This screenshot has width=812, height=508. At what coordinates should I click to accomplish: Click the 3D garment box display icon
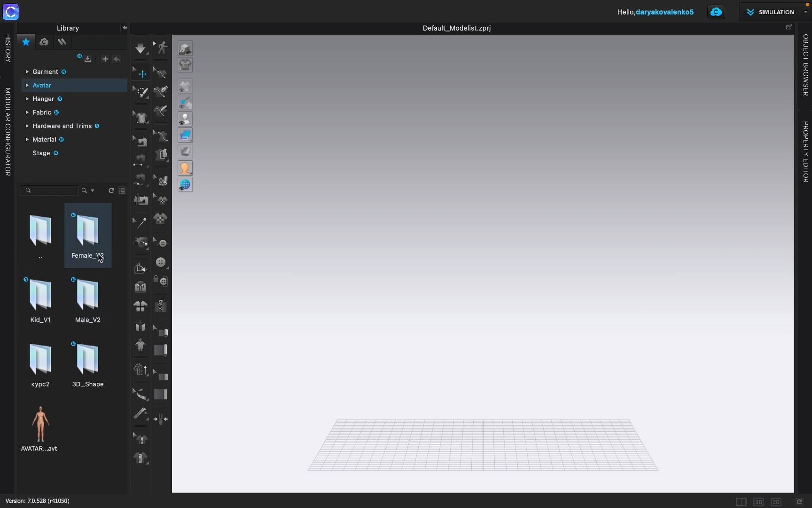[185, 48]
